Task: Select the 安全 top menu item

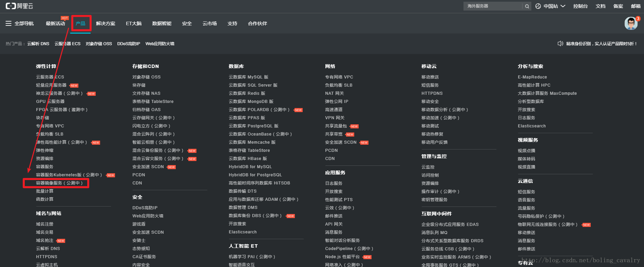Action: click(x=187, y=23)
